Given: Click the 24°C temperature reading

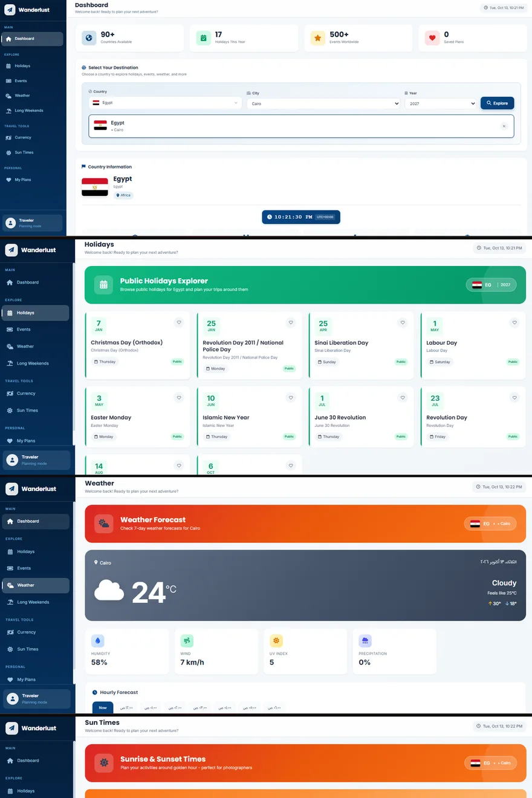Looking at the screenshot, I should click(154, 592).
